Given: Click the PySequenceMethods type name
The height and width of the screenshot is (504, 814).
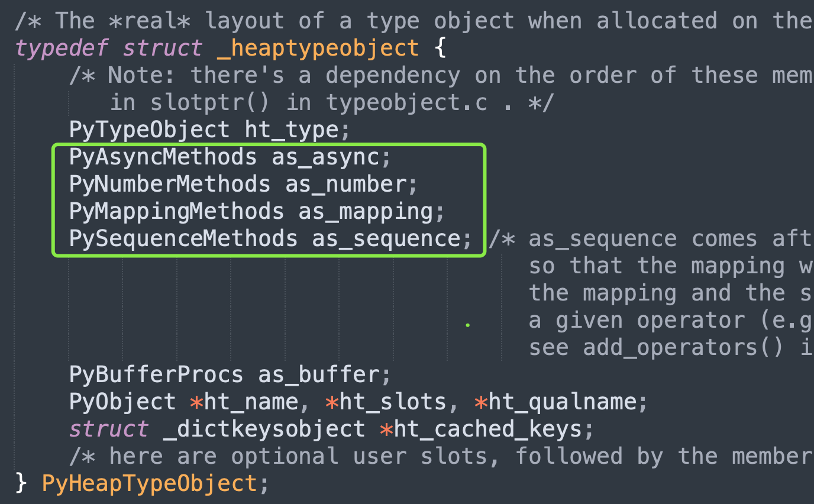Looking at the screenshot, I should point(183,239).
